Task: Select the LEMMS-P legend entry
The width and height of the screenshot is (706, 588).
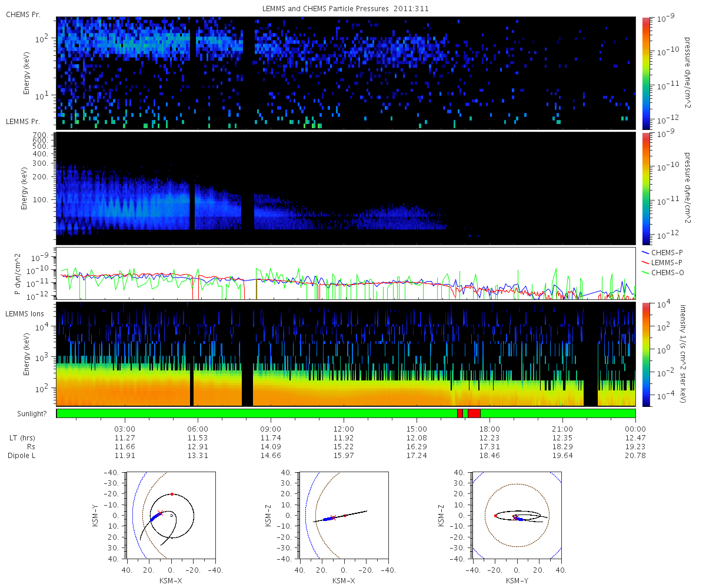Action: click(x=663, y=262)
